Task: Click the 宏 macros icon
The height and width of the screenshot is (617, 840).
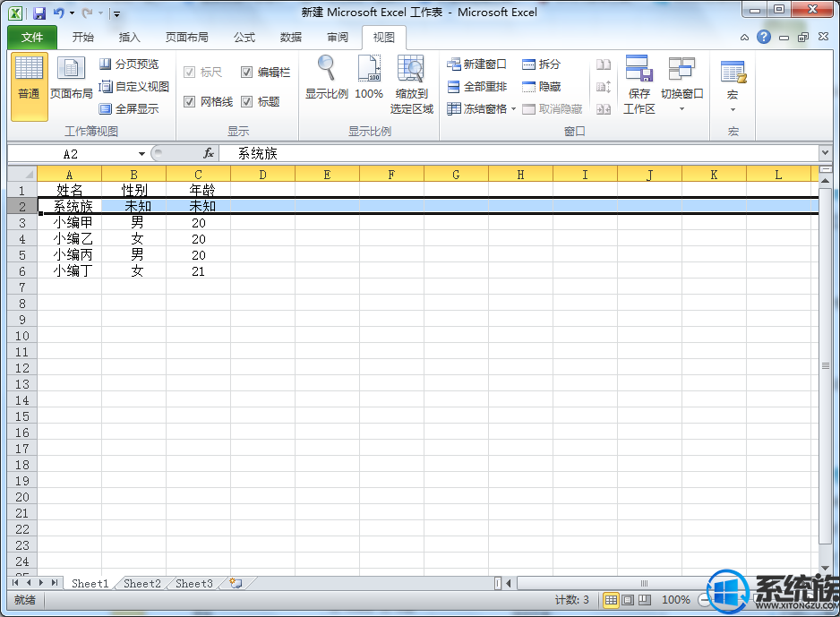Action: pos(733,72)
